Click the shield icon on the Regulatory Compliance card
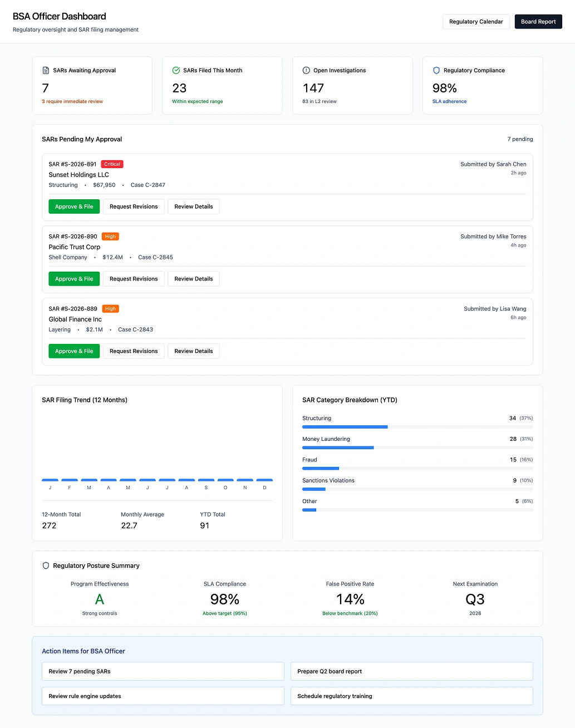 click(x=436, y=70)
